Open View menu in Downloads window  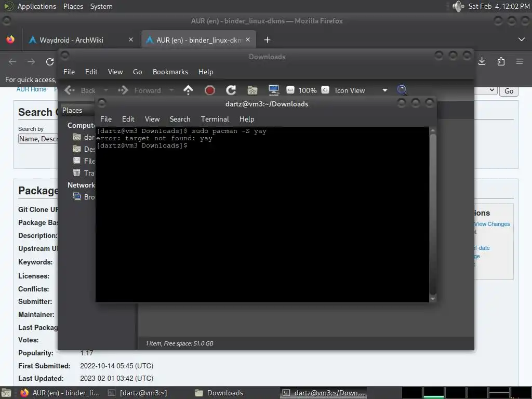pyautogui.click(x=115, y=72)
